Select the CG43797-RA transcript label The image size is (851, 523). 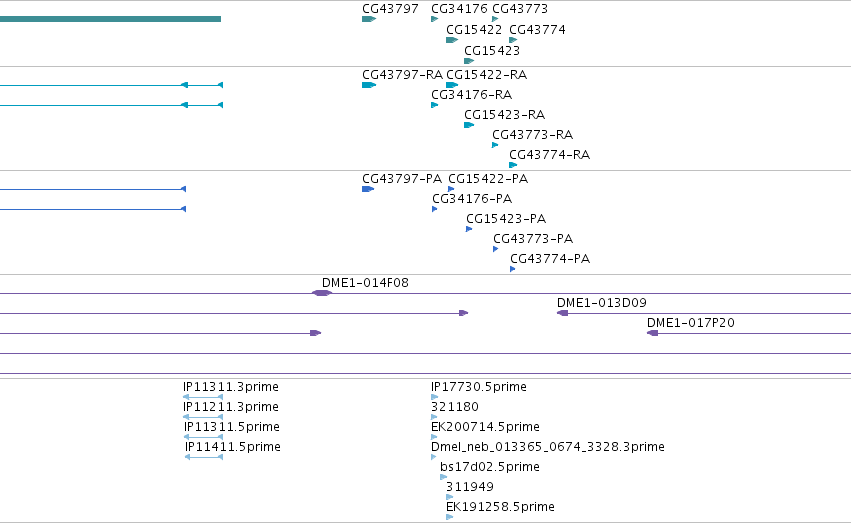(x=402, y=75)
